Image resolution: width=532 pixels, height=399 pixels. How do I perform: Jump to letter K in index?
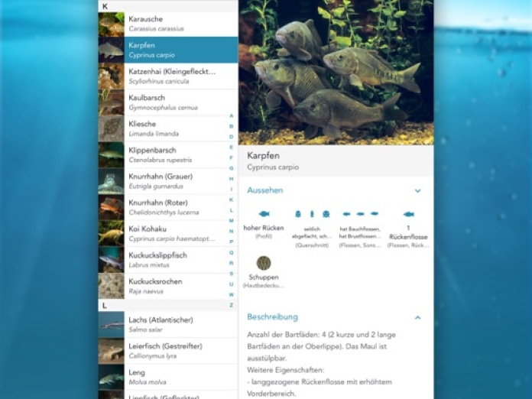pyautogui.click(x=232, y=199)
